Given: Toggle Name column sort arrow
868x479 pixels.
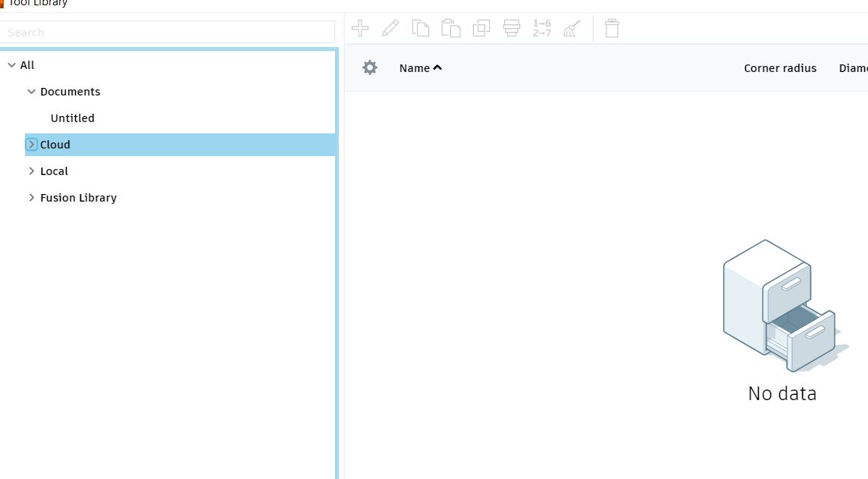Looking at the screenshot, I should [437, 67].
